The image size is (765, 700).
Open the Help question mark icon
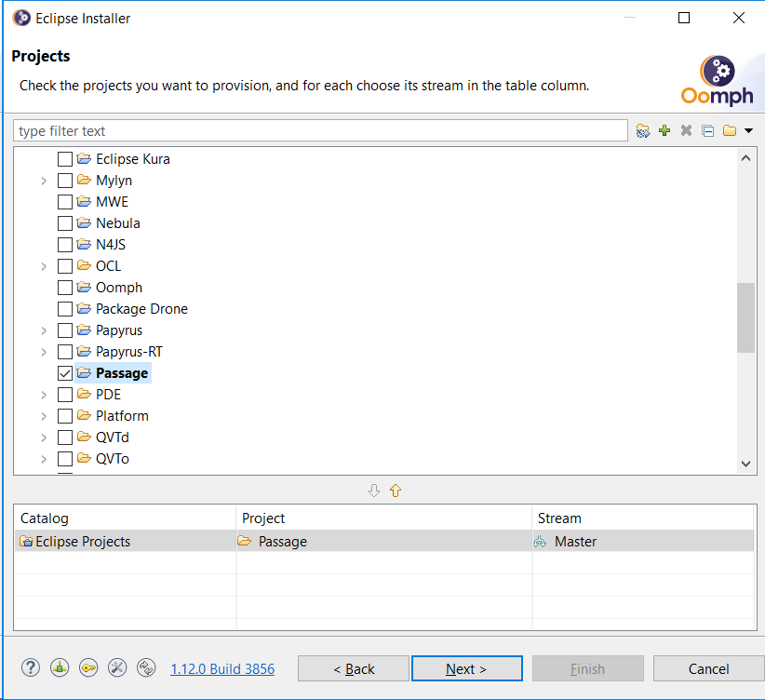click(31, 667)
